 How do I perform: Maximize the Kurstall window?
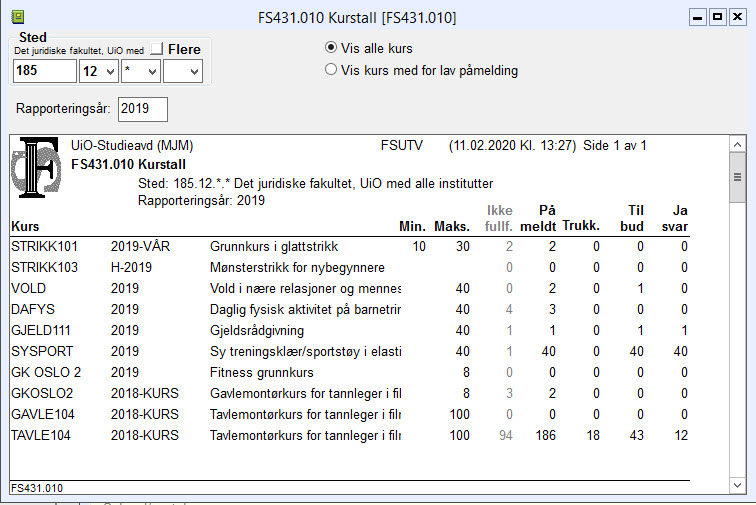click(x=717, y=17)
